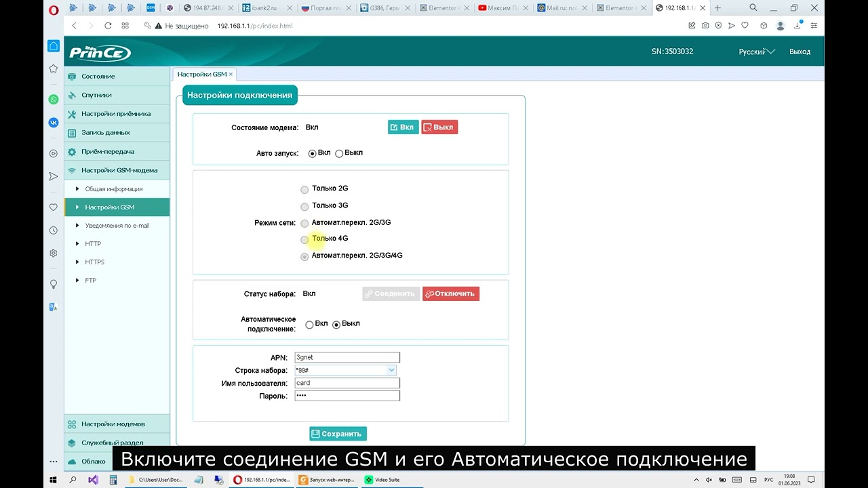Collapse the Настройки GSM-модема section
The image size is (868, 488).
point(117,170)
